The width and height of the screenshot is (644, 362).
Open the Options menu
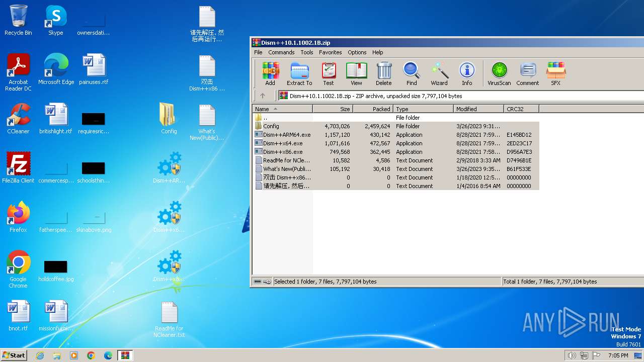coord(357,52)
